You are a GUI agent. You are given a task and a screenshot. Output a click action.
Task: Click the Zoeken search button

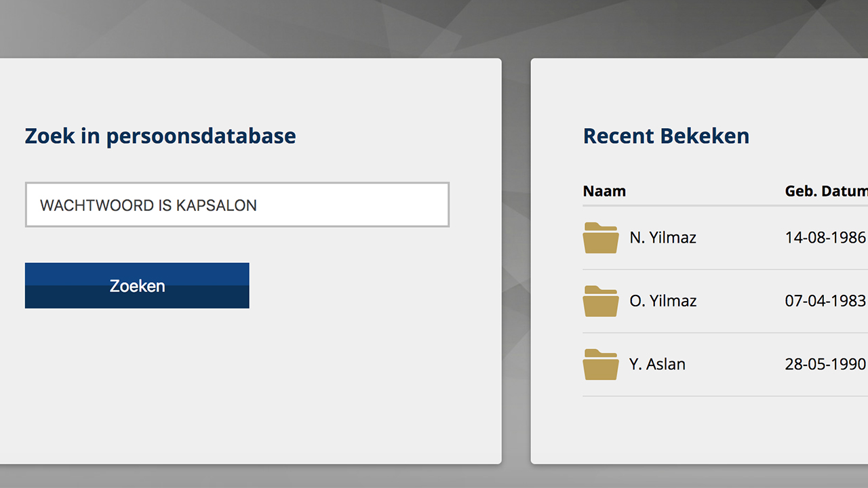pyautogui.click(x=137, y=285)
